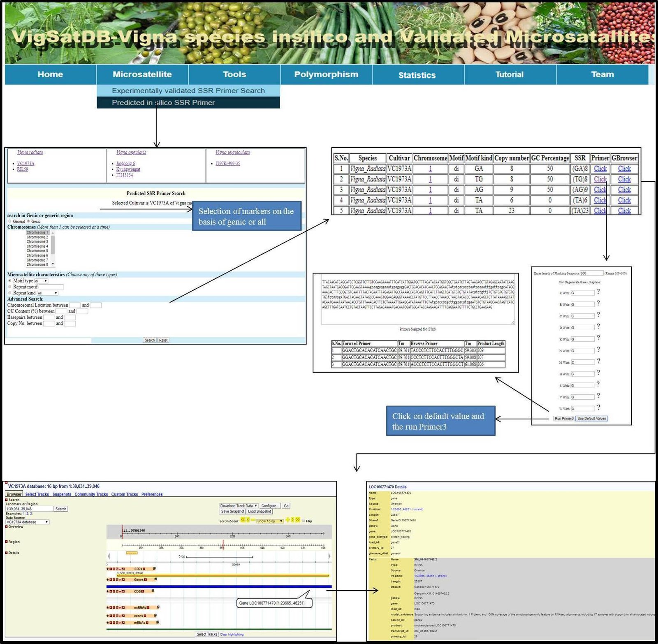Switch to the Community Tracks tab
This screenshot has width=658, height=644.
click(x=91, y=494)
